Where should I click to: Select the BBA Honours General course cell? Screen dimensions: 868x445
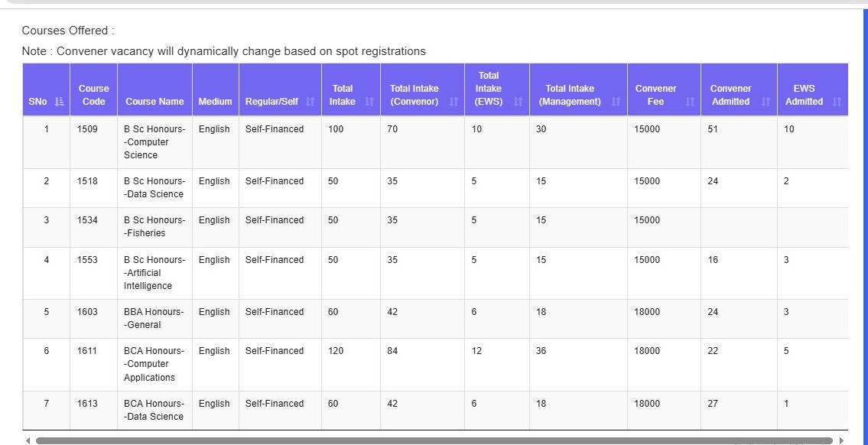[154, 318]
